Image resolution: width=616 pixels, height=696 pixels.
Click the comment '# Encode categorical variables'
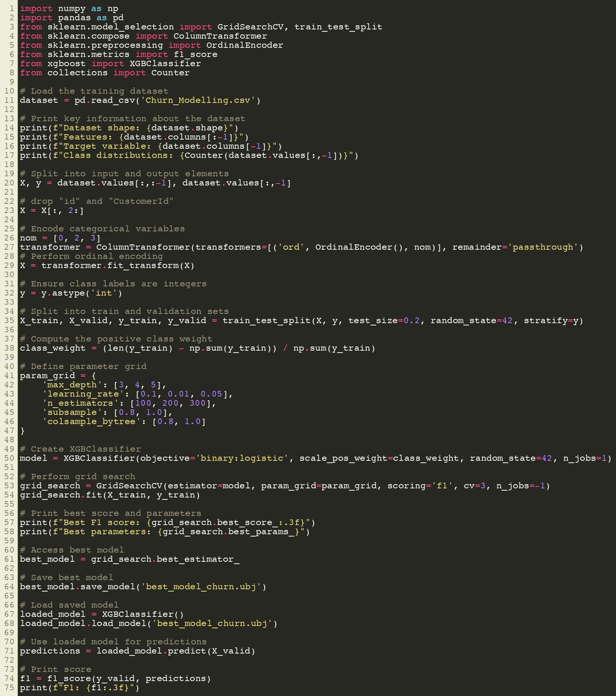pyautogui.click(x=102, y=229)
